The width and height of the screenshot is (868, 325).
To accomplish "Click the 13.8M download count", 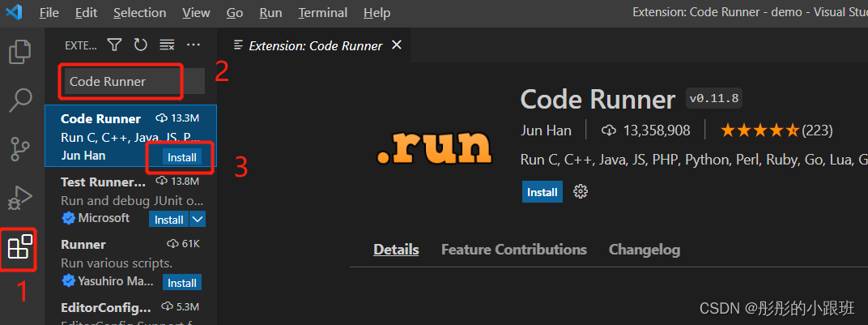I will [x=185, y=181].
